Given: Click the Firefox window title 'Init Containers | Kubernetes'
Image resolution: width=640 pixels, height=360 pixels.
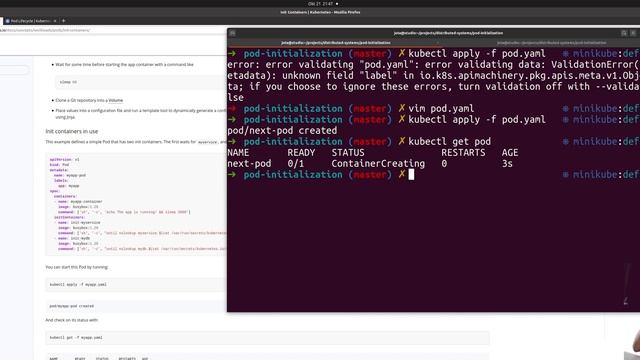Looking at the screenshot, I should (320, 12).
